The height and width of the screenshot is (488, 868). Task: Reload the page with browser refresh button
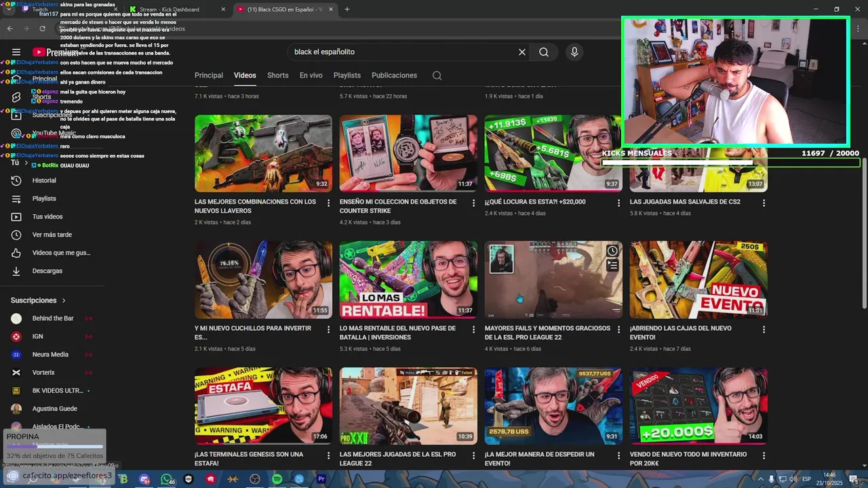42,28
